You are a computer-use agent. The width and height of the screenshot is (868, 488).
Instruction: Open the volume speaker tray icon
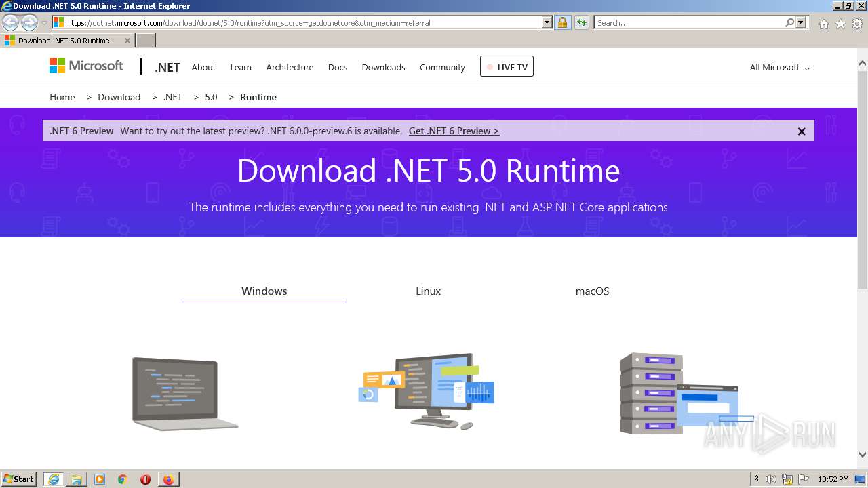click(771, 479)
